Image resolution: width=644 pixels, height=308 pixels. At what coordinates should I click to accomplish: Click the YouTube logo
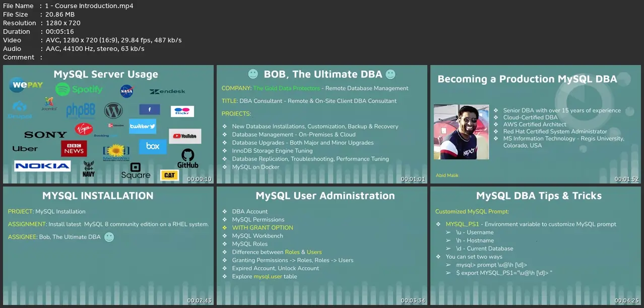click(x=185, y=136)
